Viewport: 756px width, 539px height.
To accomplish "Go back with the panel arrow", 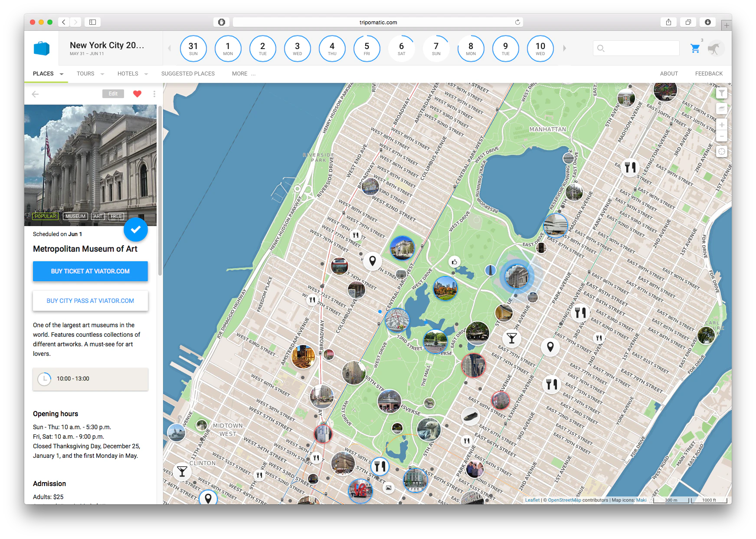I will tap(36, 94).
